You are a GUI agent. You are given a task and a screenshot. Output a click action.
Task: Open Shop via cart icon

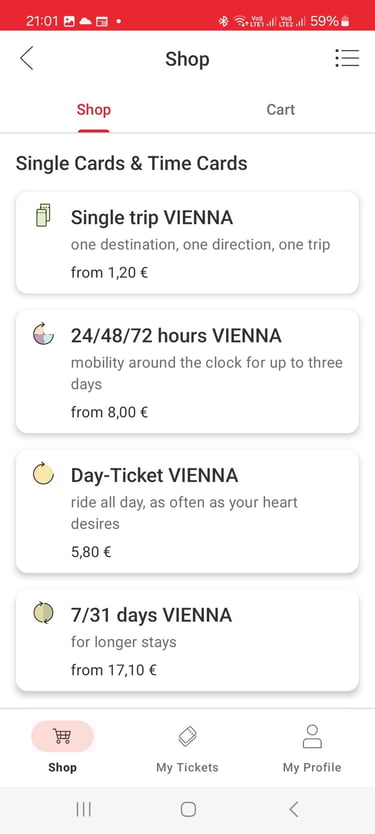click(x=62, y=736)
